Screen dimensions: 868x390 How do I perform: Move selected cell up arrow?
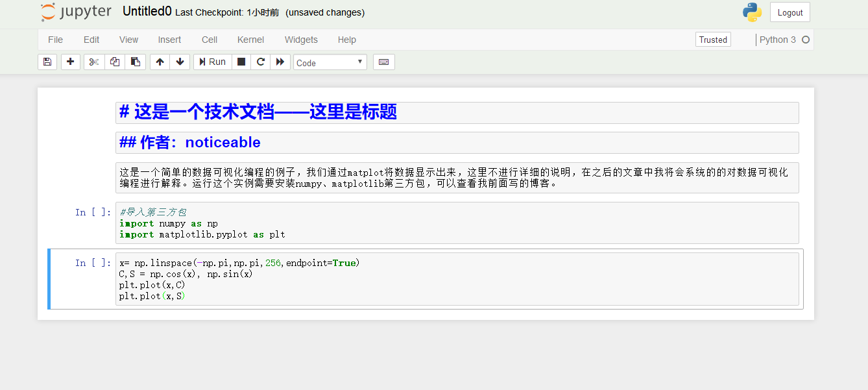point(160,62)
